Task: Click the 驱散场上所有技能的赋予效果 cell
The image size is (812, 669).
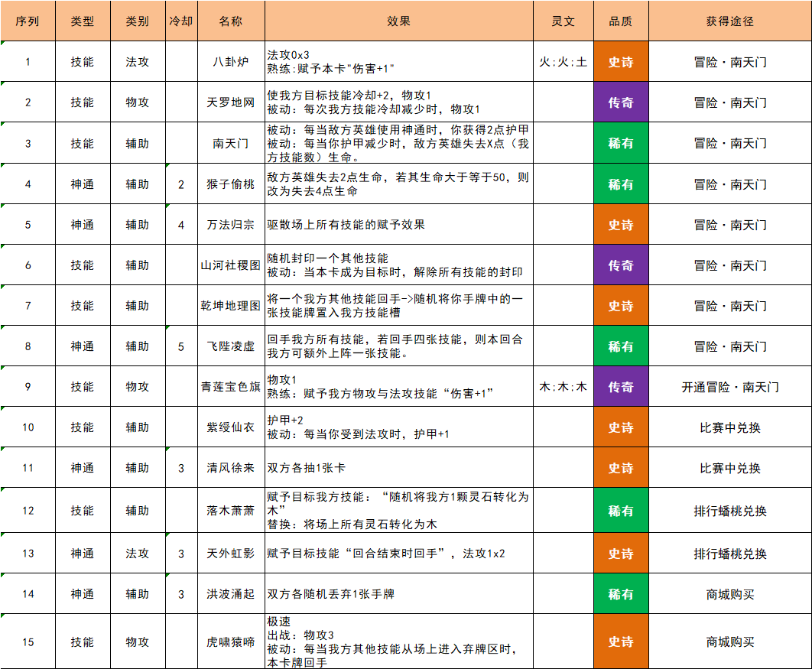Action: click(x=399, y=224)
